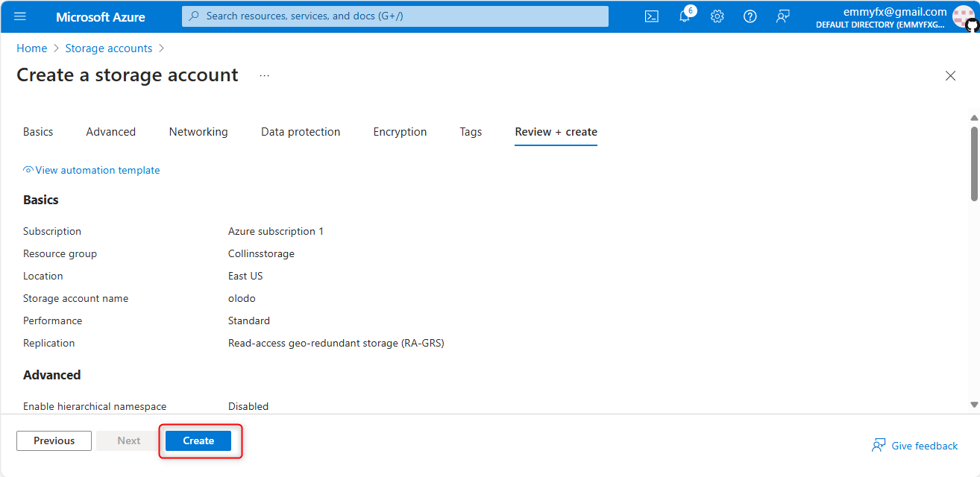Click the value 'Azure subscription 1'
980x477 pixels.
coord(276,231)
